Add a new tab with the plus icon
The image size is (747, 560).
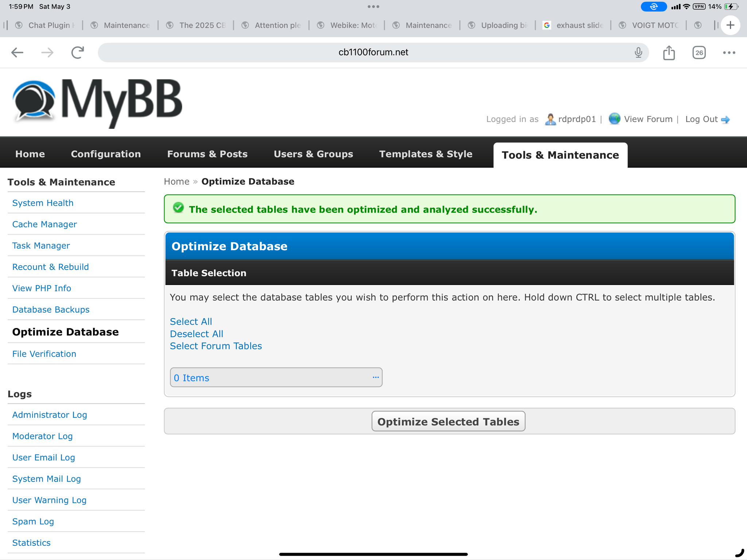(x=730, y=25)
